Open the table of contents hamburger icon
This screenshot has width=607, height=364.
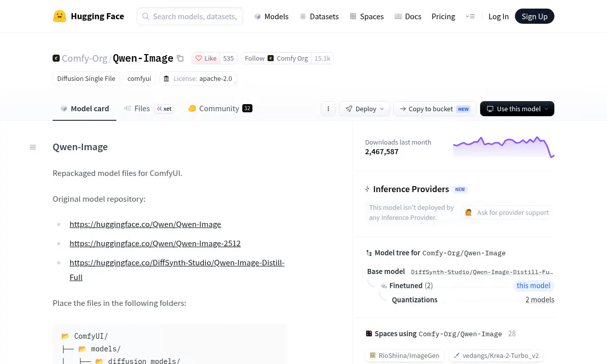(x=33, y=147)
